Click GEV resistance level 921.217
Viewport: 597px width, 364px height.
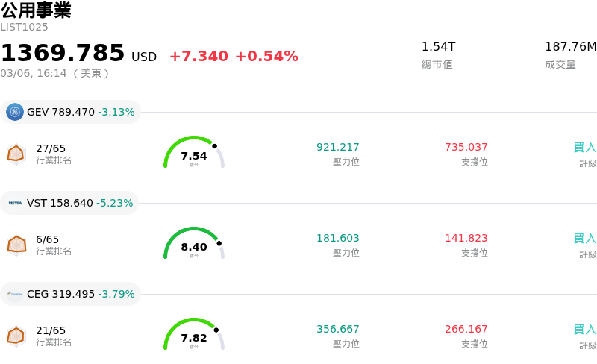(337, 148)
